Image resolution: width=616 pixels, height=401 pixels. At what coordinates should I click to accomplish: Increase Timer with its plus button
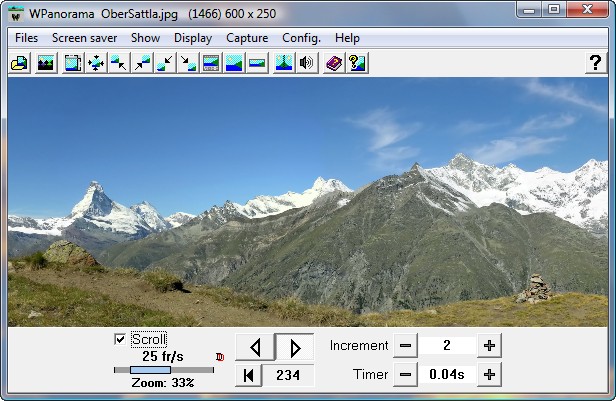tap(489, 375)
